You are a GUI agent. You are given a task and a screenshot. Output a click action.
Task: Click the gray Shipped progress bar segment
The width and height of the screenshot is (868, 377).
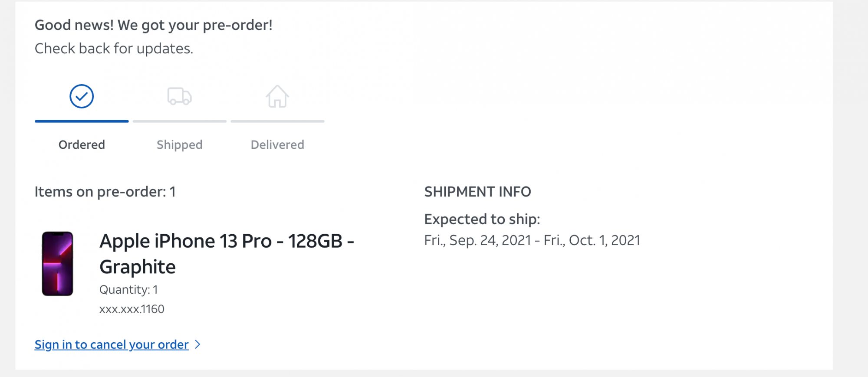coord(179,121)
